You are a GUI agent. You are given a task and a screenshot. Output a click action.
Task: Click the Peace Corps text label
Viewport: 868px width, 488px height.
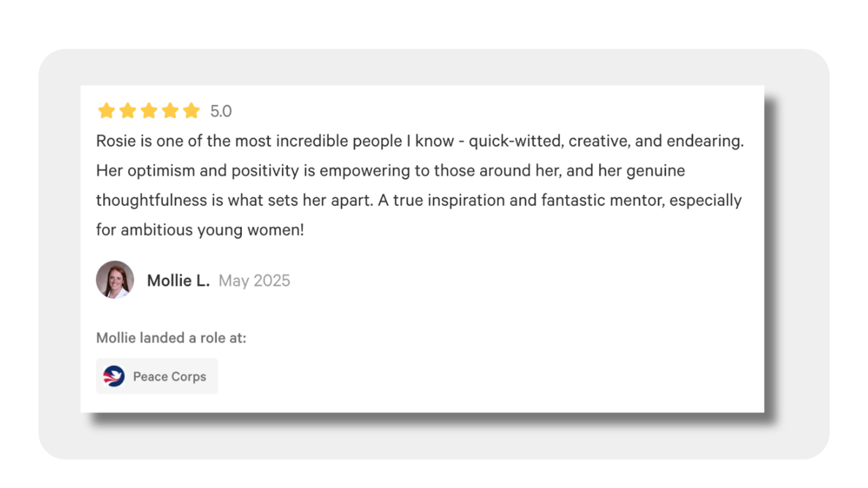[x=170, y=376]
